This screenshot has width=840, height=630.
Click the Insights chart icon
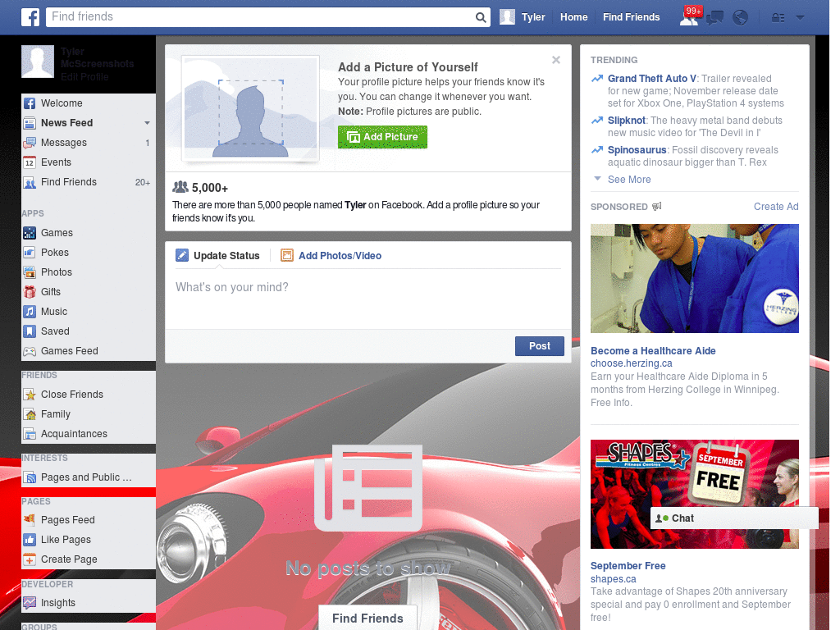pyautogui.click(x=30, y=603)
